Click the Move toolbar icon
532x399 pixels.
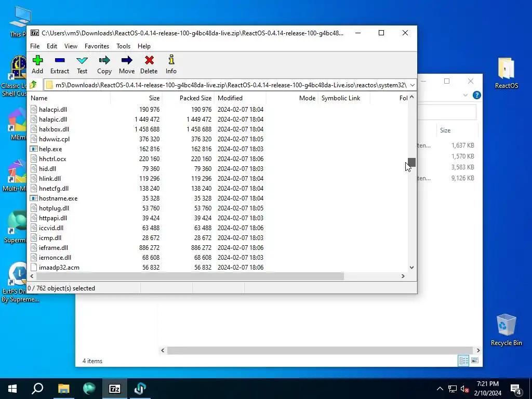tap(127, 60)
